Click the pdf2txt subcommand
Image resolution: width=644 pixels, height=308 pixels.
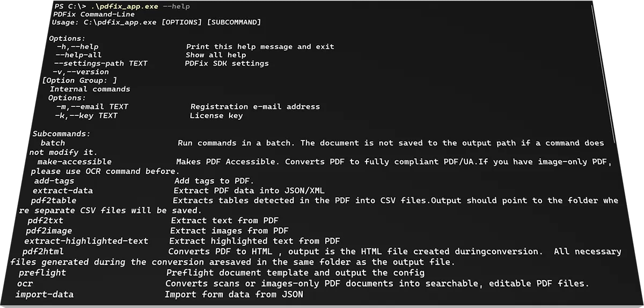[x=46, y=221]
